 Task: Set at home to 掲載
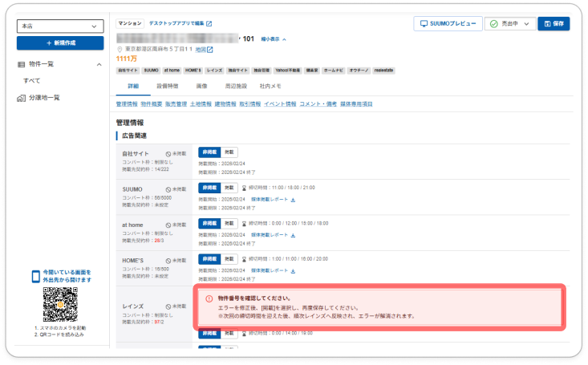tap(229, 224)
